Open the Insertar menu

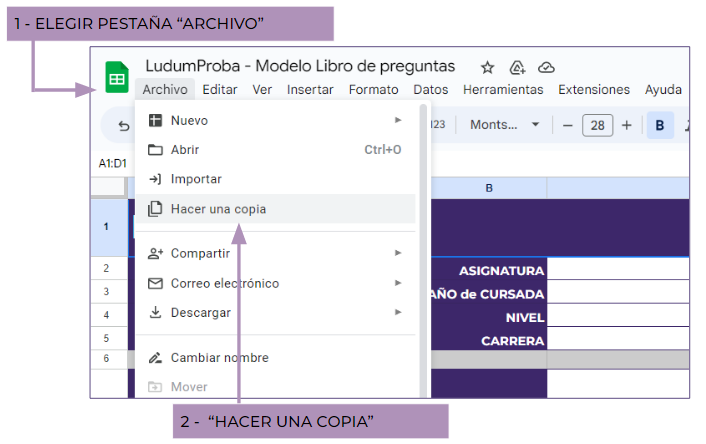tap(310, 89)
